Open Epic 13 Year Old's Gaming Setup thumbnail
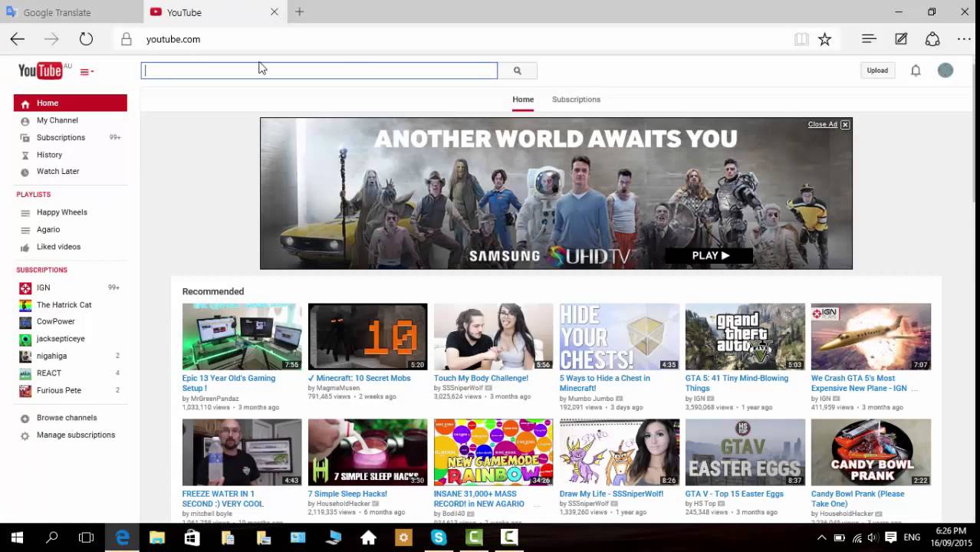 click(242, 337)
